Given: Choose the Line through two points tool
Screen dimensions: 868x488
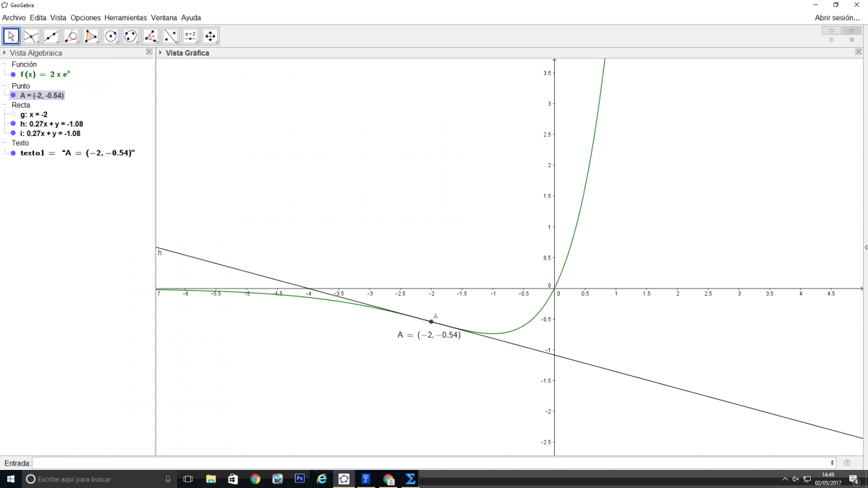Looking at the screenshot, I should [x=51, y=35].
